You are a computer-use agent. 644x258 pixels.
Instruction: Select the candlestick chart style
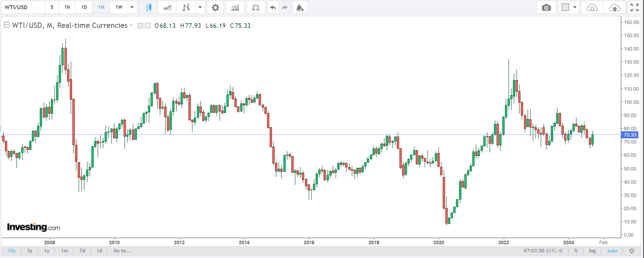tap(149, 7)
